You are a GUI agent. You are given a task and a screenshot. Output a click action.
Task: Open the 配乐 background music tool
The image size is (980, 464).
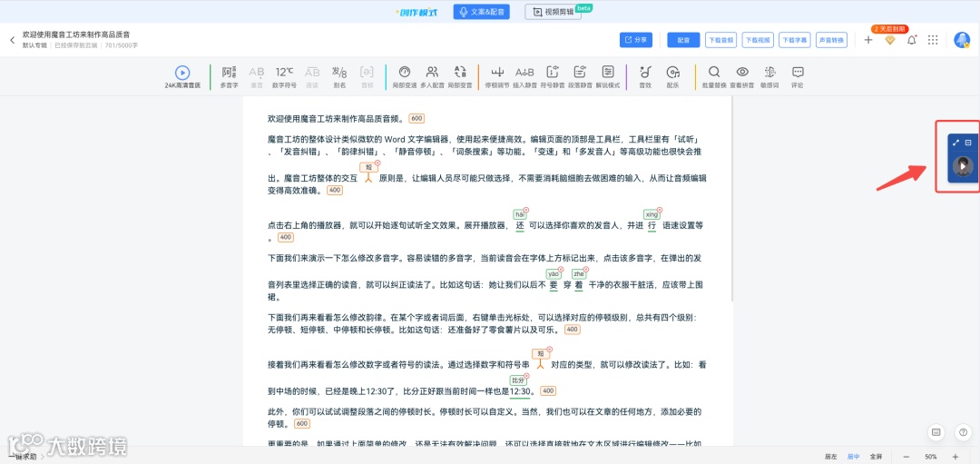(672, 76)
